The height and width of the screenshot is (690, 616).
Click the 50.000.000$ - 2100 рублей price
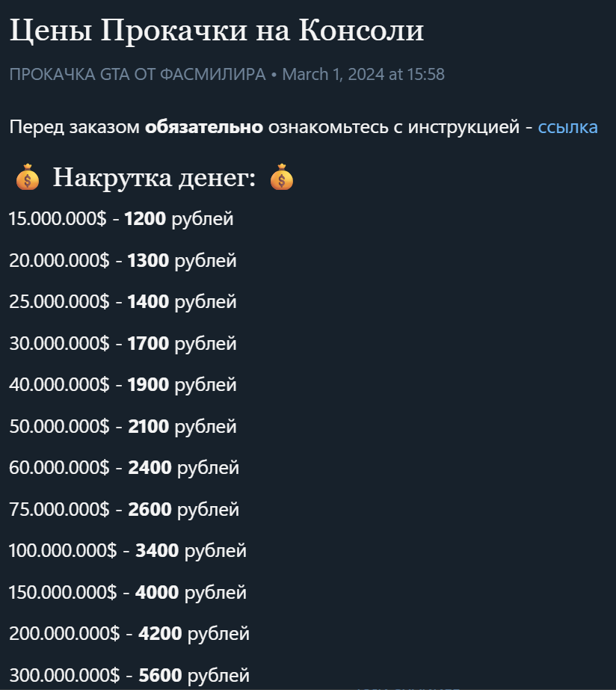123,427
